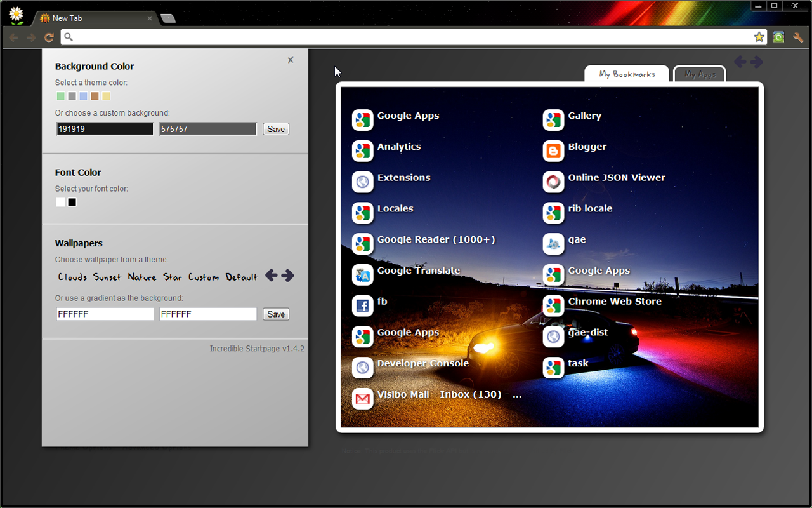This screenshot has height=508, width=812.
Task: Save the gradient background
Action: point(276,314)
